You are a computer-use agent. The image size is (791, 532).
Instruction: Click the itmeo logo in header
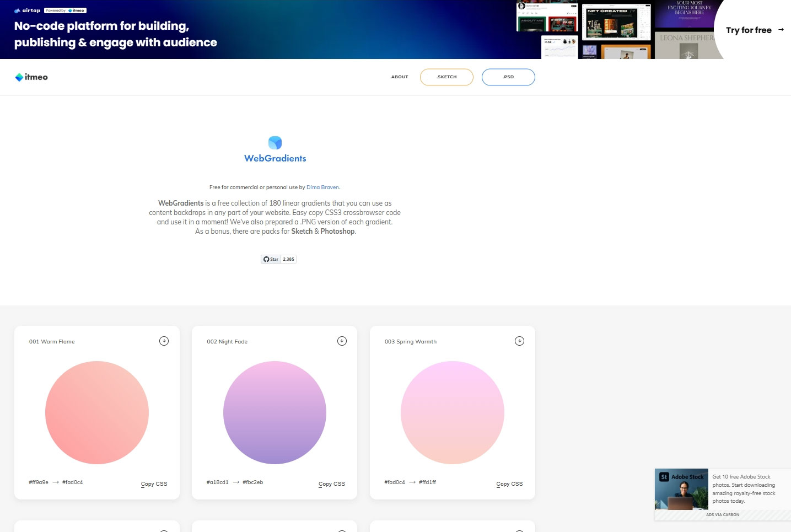(x=31, y=77)
